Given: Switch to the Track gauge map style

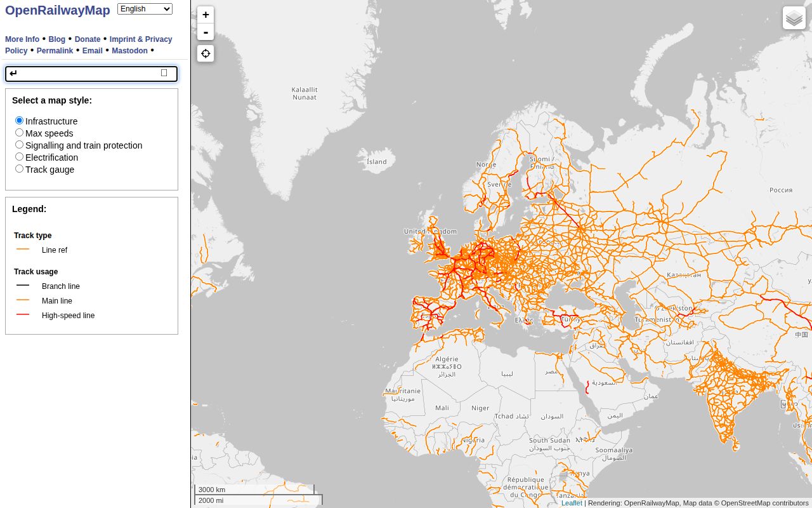Looking at the screenshot, I should pos(19,168).
